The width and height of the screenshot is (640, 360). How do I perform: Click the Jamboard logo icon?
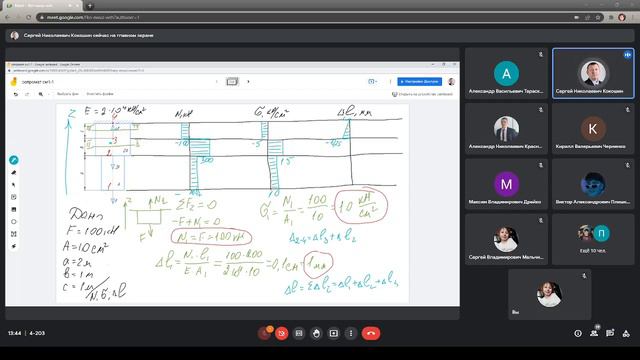click(14, 82)
